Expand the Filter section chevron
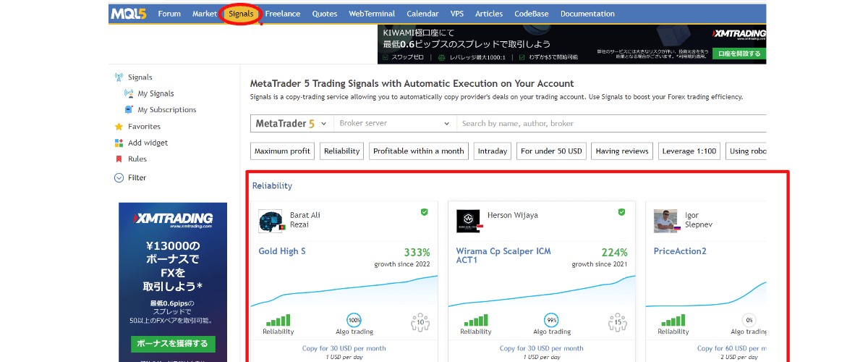 pos(119,177)
